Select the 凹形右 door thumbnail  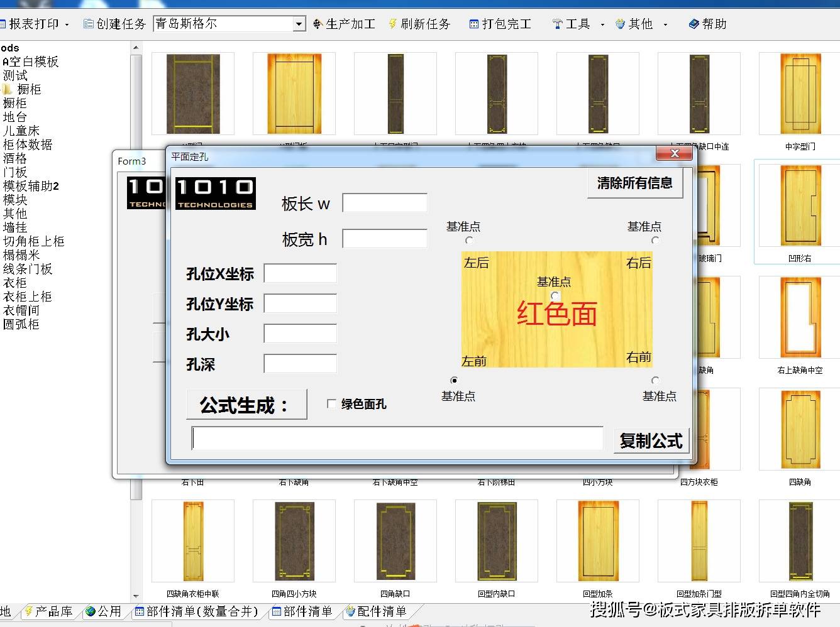click(800, 205)
